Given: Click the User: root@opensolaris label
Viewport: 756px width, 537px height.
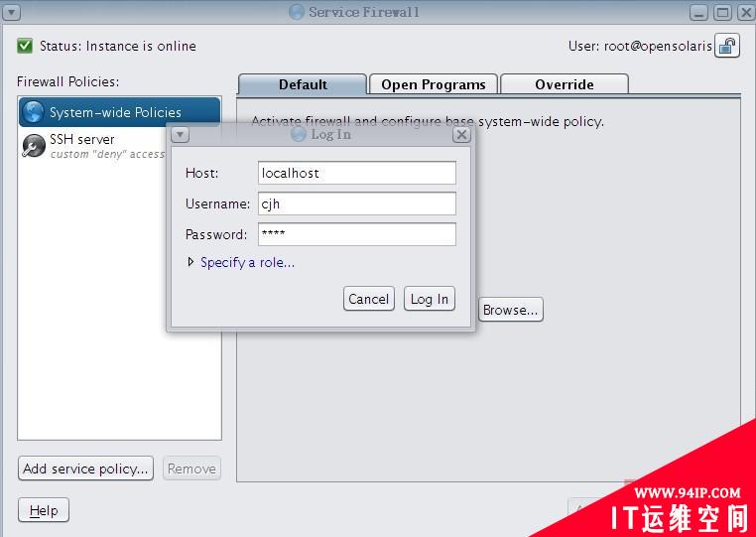Looking at the screenshot, I should (x=640, y=46).
